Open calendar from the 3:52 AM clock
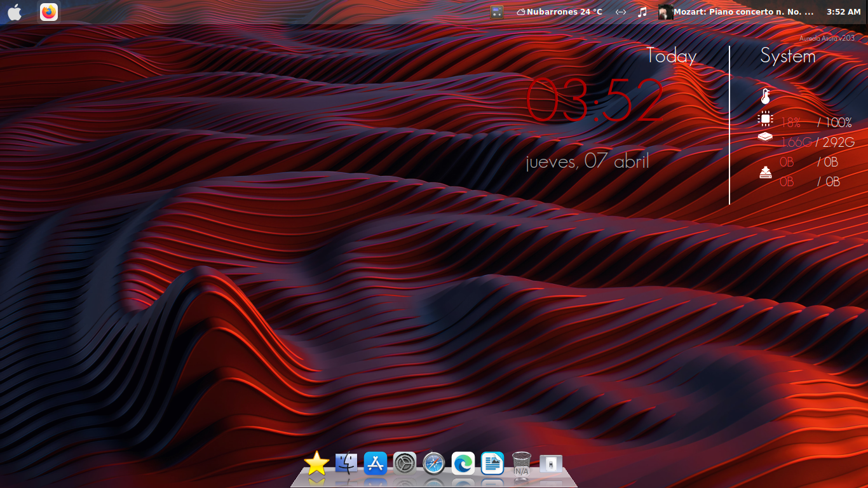The height and width of the screenshot is (488, 868). click(843, 12)
